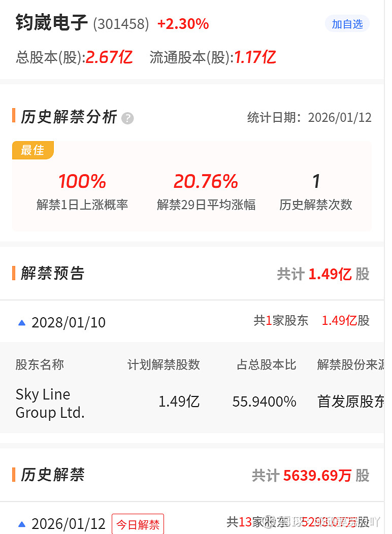Click the 统计日期 2026/01/12 label
The image size is (392, 534).
tap(309, 118)
